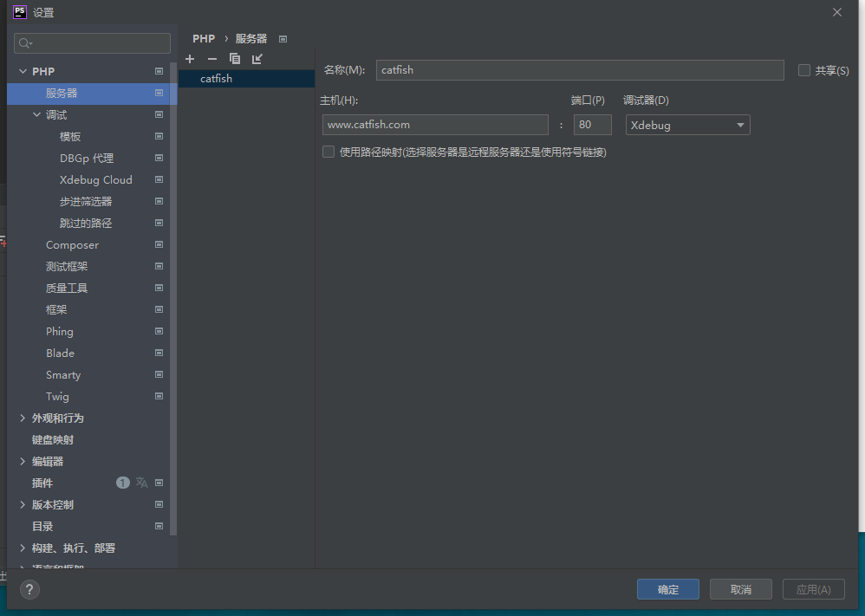
Task: Expand the 版本控制 section
Action: click(x=23, y=504)
